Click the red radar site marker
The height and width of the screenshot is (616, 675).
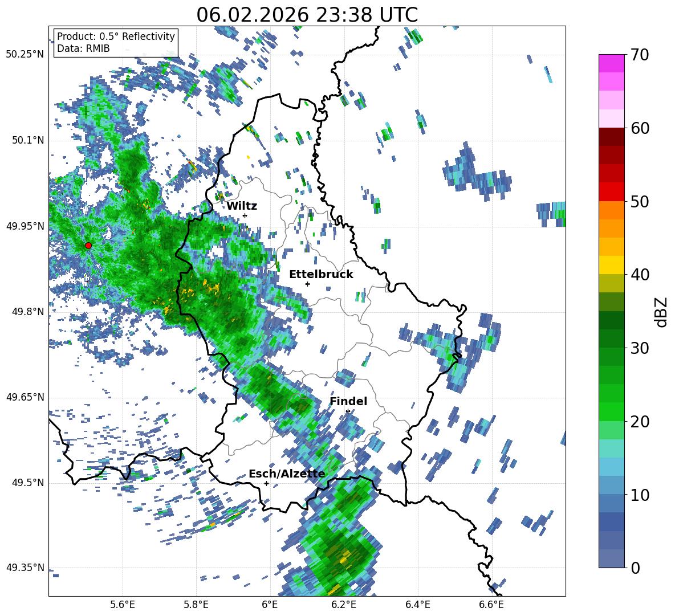click(88, 246)
